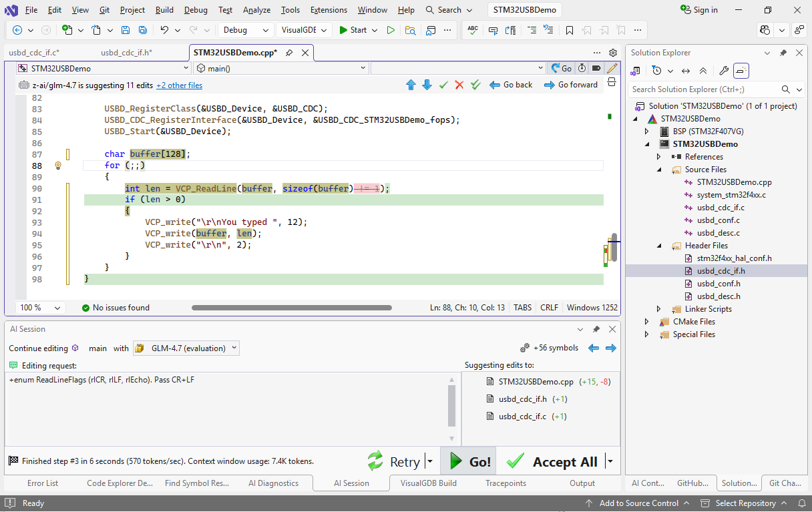Image resolution: width=812 pixels, height=512 pixels.
Task: Click the lightbulb quick actions icon
Action: coord(58,166)
